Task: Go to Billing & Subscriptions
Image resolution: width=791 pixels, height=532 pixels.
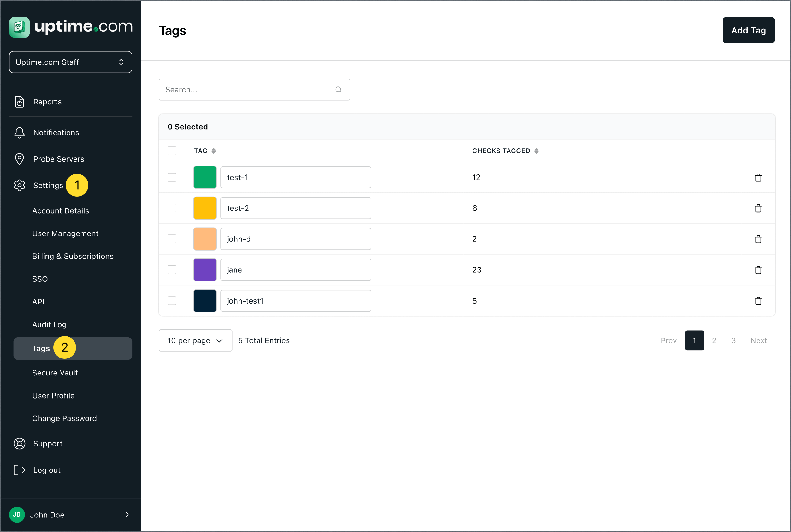Action: (x=73, y=256)
